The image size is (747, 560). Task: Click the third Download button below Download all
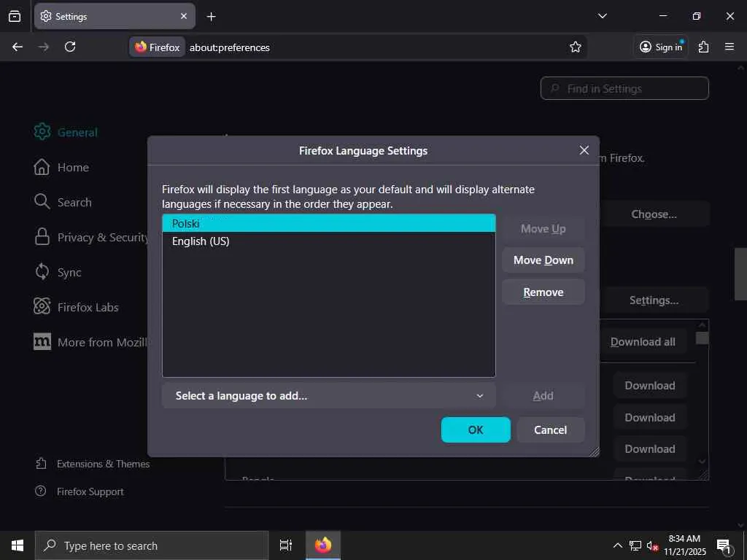650,449
